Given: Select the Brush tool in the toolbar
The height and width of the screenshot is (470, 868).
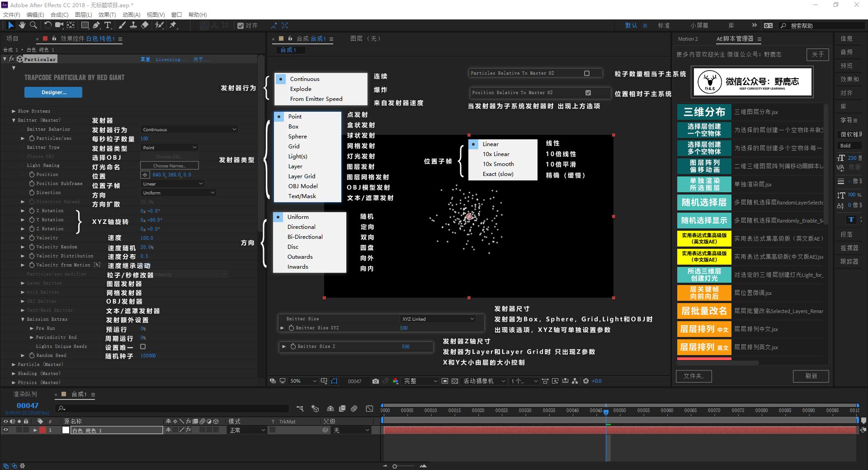Looking at the screenshot, I should point(122,26).
